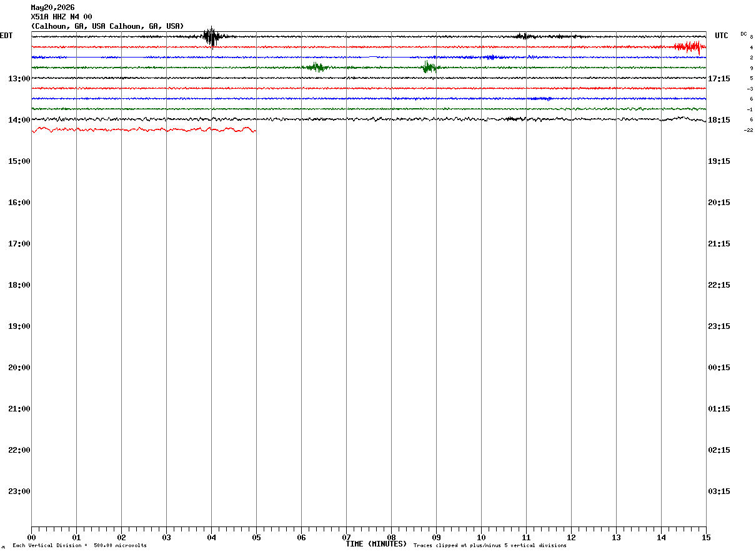Click the green seismic event just after minute 06

pos(317,68)
